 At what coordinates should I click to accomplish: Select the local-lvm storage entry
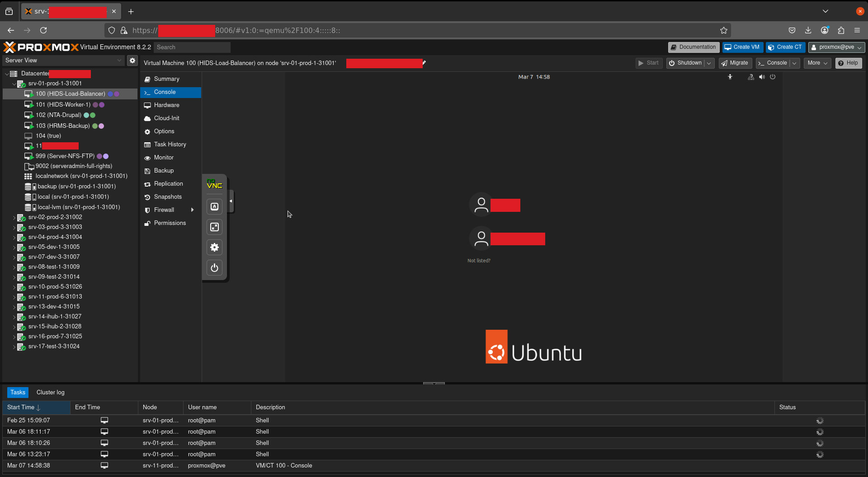[x=70, y=207]
